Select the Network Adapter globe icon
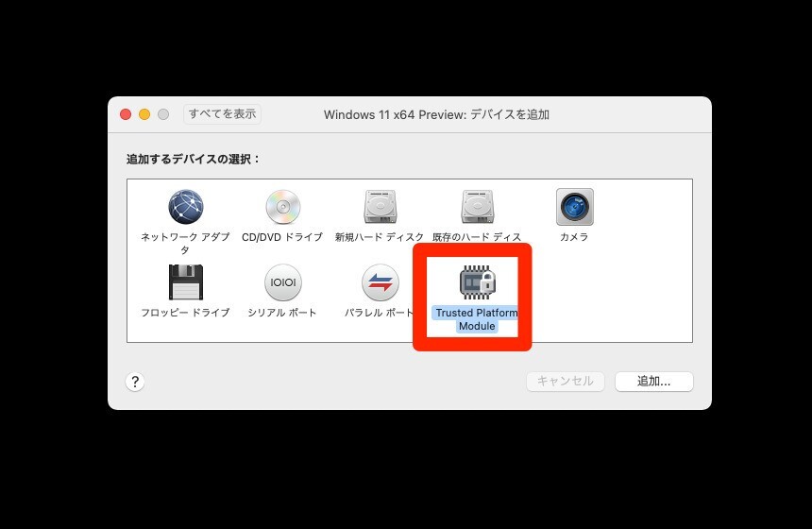Viewport: 812px width, 529px height. 185,207
